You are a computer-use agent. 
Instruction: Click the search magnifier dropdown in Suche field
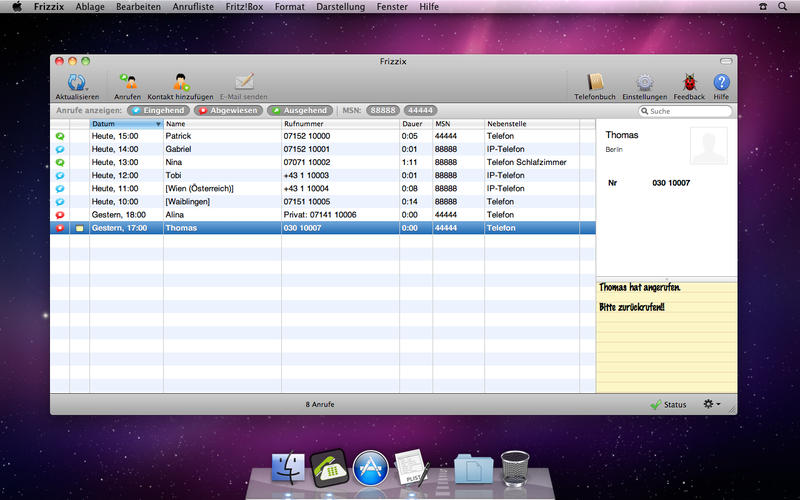[643, 111]
